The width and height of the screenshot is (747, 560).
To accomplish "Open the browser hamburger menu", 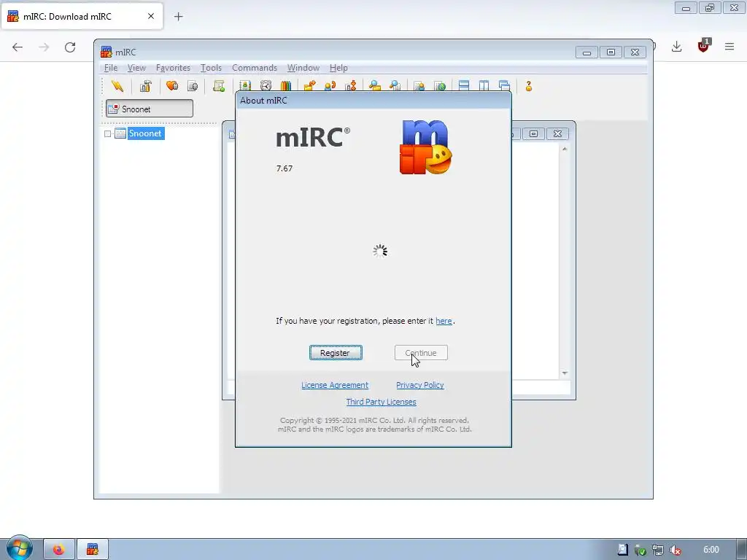I will 729,46.
